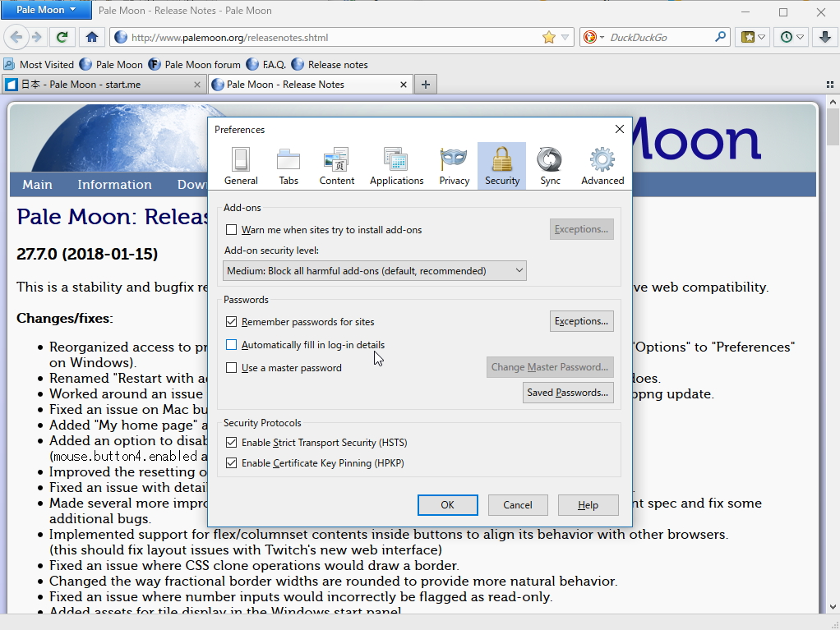Close the Preferences dialog with X
The width and height of the screenshot is (840, 630).
tap(619, 129)
